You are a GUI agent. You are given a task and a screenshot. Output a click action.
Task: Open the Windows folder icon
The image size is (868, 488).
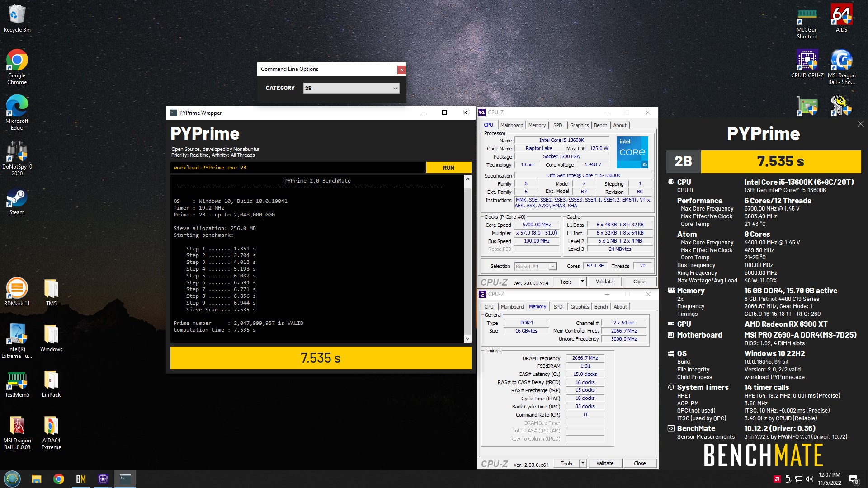pyautogui.click(x=51, y=338)
